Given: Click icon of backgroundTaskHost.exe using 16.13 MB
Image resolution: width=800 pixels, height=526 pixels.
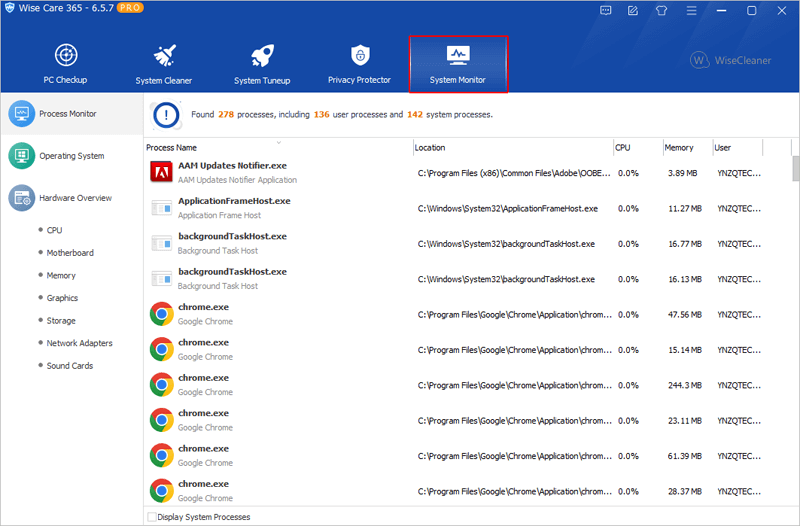Looking at the screenshot, I should (161, 279).
